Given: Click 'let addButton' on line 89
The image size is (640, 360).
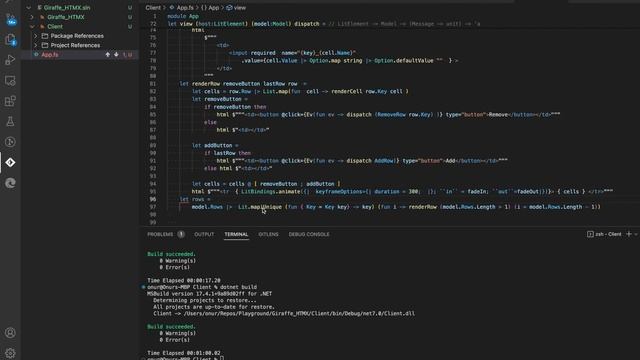Looking at the screenshot, I should [212, 145].
